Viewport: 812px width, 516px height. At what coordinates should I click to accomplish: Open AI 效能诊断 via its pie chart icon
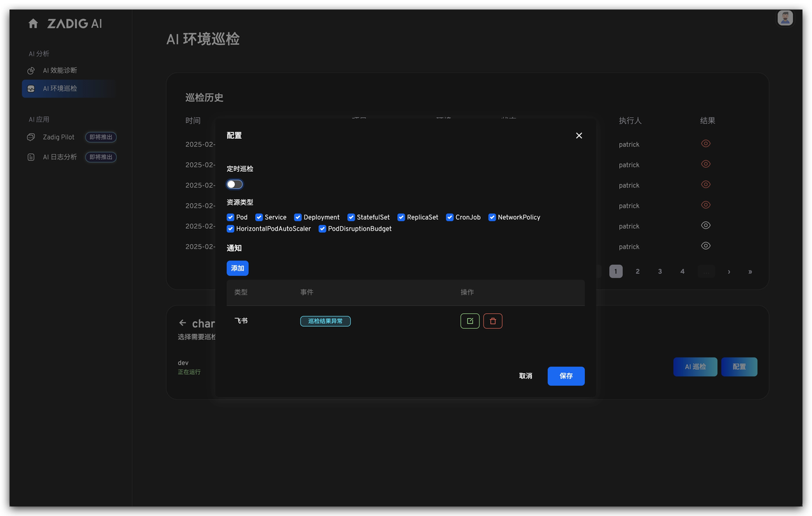point(30,70)
